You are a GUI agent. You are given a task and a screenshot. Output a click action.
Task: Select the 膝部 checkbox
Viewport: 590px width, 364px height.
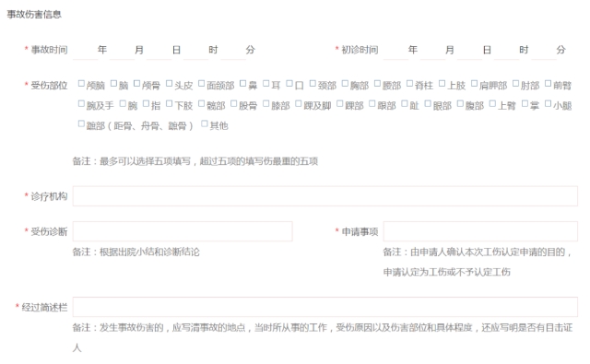click(266, 103)
